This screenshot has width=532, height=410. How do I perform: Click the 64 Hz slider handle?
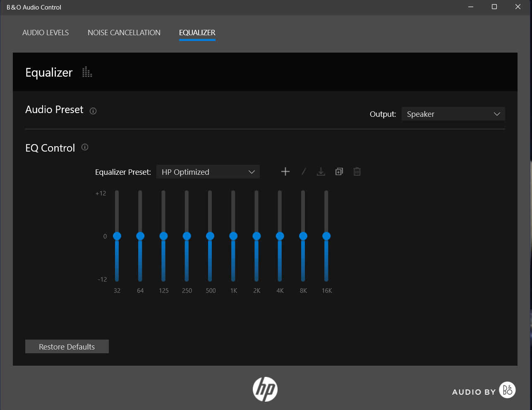140,236
